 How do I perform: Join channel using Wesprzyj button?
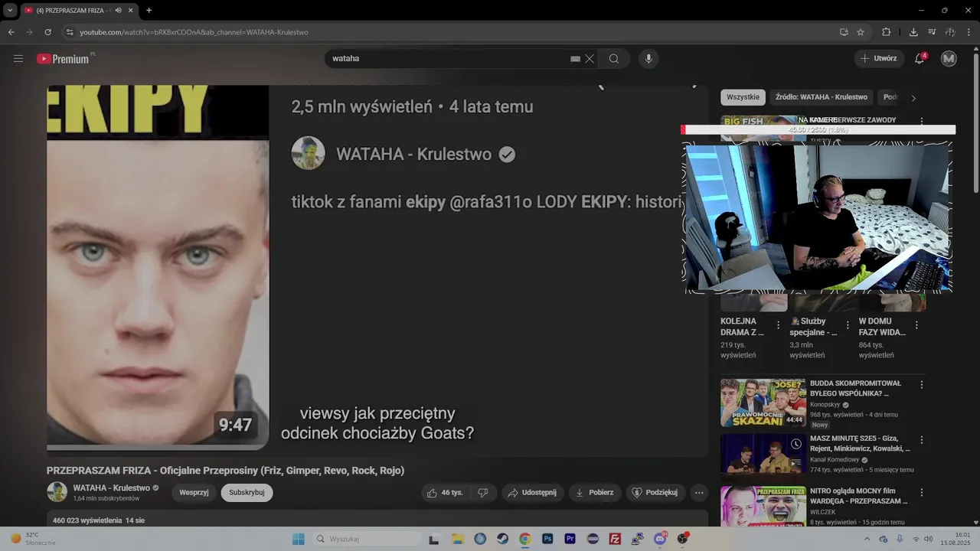(x=194, y=492)
